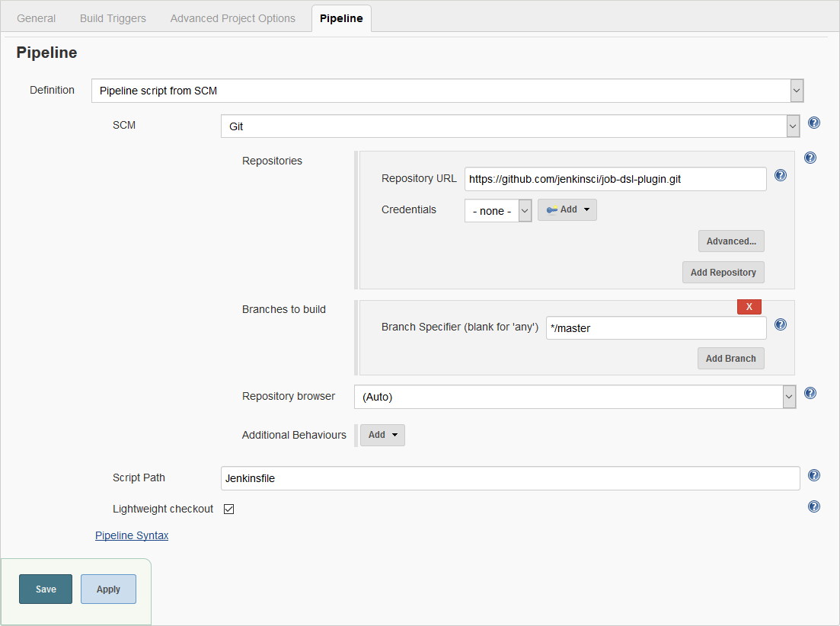Click the help icon next to Repository browser
Image resolution: width=840 pixels, height=626 pixels.
point(810,393)
